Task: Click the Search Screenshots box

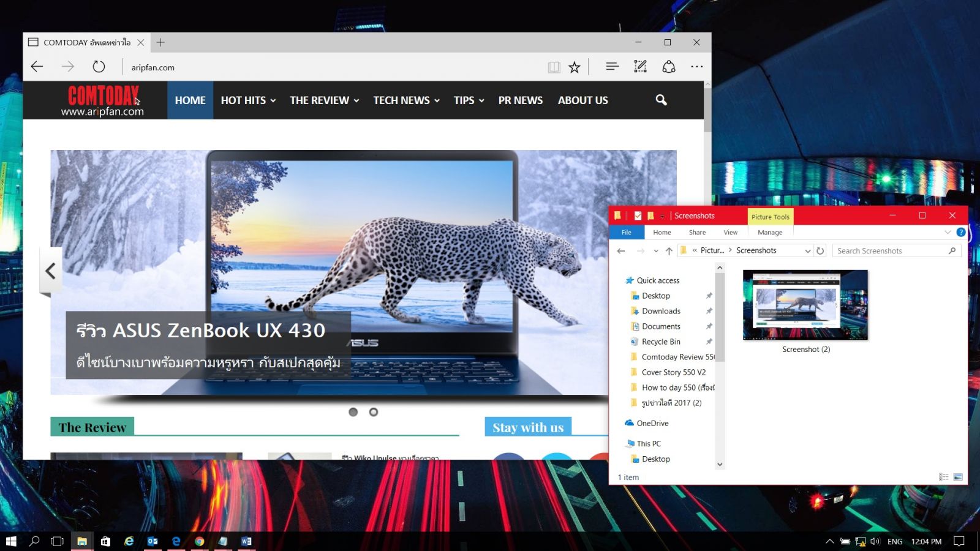Action: (897, 250)
